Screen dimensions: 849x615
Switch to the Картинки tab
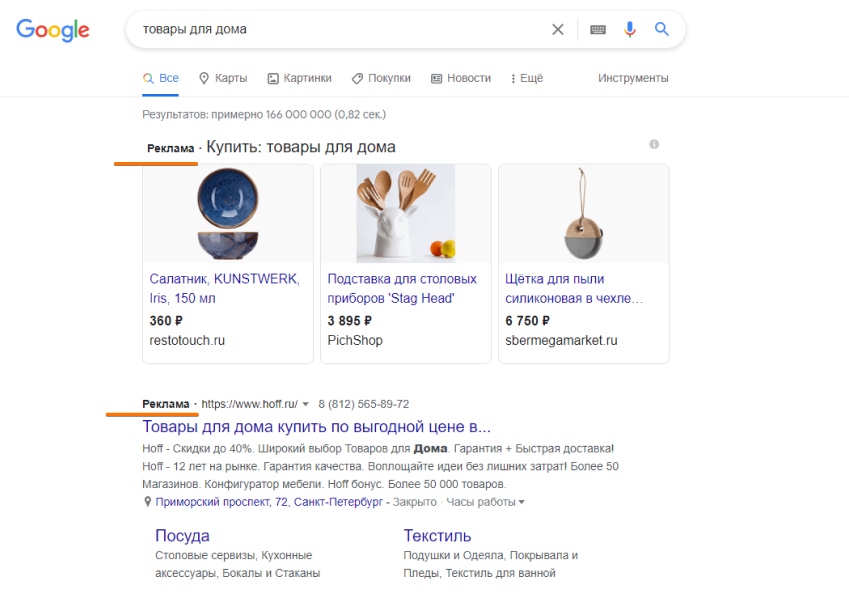[299, 78]
